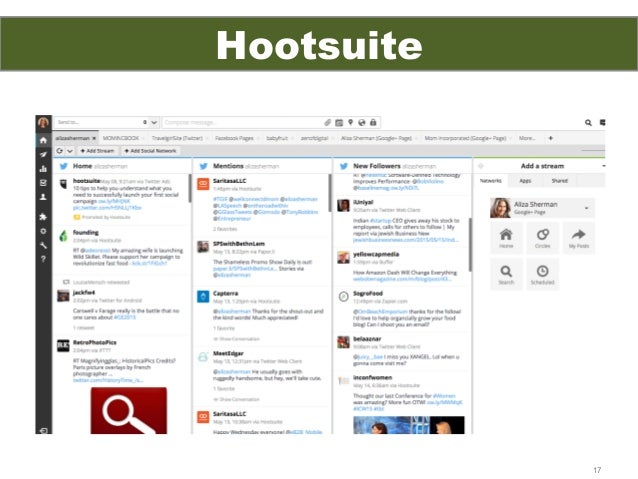Screen dimensions: 638x479
Task: Open the Publisher paper plane icon
Action: [x=43, y=155]
